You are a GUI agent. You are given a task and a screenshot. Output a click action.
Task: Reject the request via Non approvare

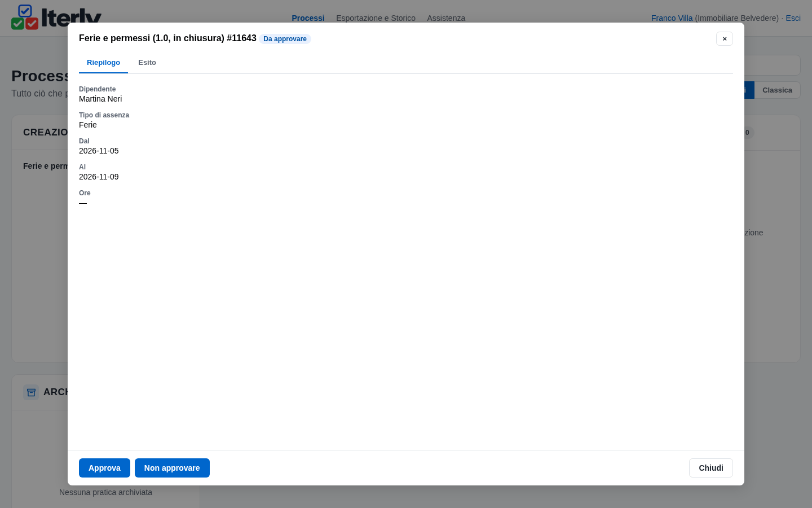coord(172,468)
